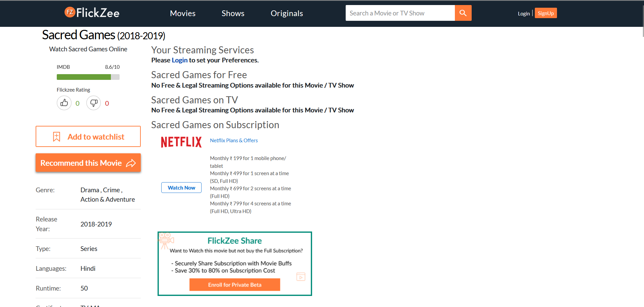Open Netflix Plans & Offers link

click(x=234, y=140)
